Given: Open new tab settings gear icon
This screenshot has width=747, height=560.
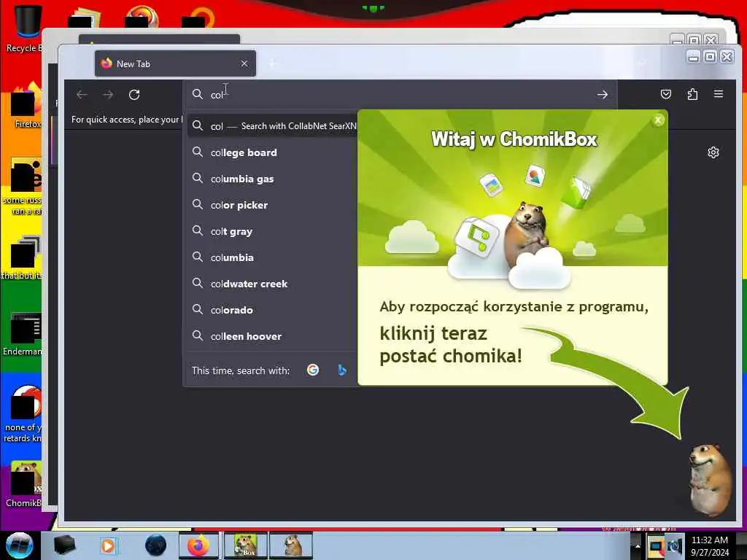Looking at the screenshot, I should [x=713, y=152].
